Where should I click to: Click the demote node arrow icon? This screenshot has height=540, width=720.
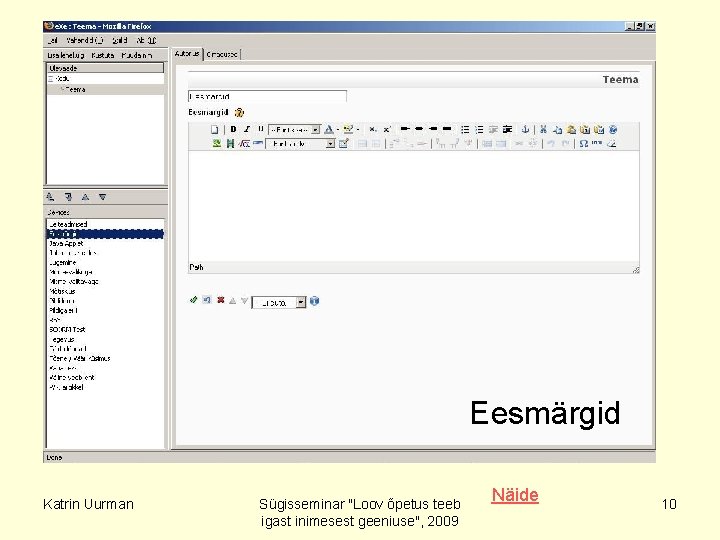pos(68,197)
